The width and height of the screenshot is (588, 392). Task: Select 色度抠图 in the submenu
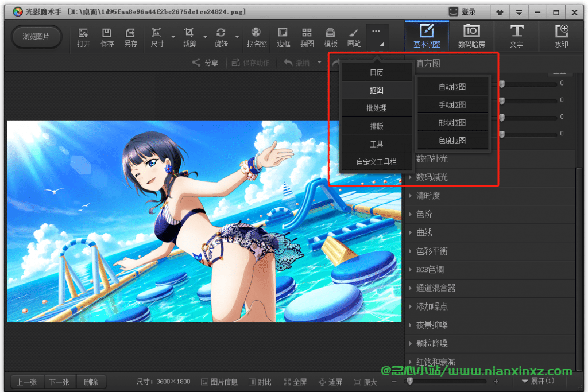(x=452, y=141)
